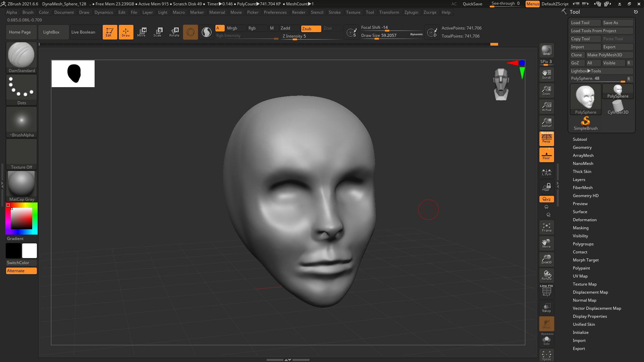Viewport: 644px width, 362px height.
Task: Expand the Geometry section
Action: pos(582,147)
